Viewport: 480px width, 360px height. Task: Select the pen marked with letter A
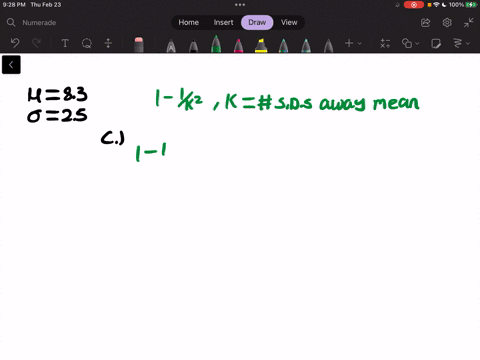(x=171, y=46)
